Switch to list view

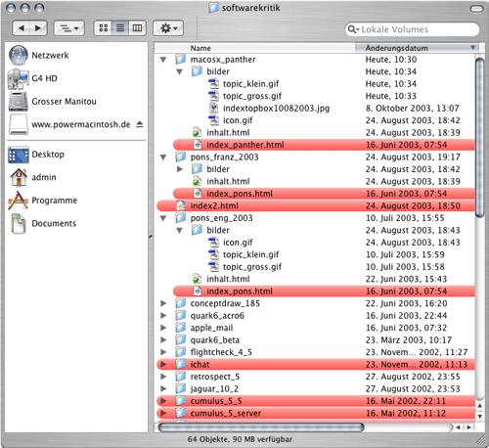click(120, 28)
